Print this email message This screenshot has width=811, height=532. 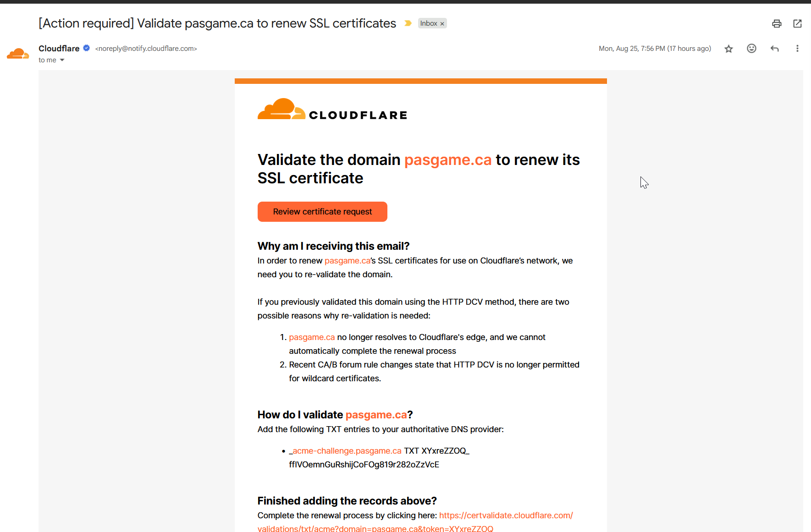(777, 23)
